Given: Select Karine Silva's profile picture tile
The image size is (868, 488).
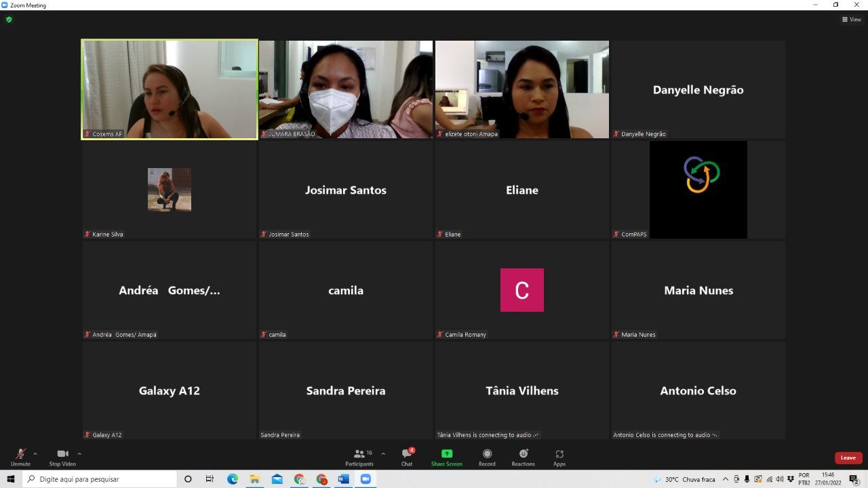Looking at the screenshot, I should (170, 190).
